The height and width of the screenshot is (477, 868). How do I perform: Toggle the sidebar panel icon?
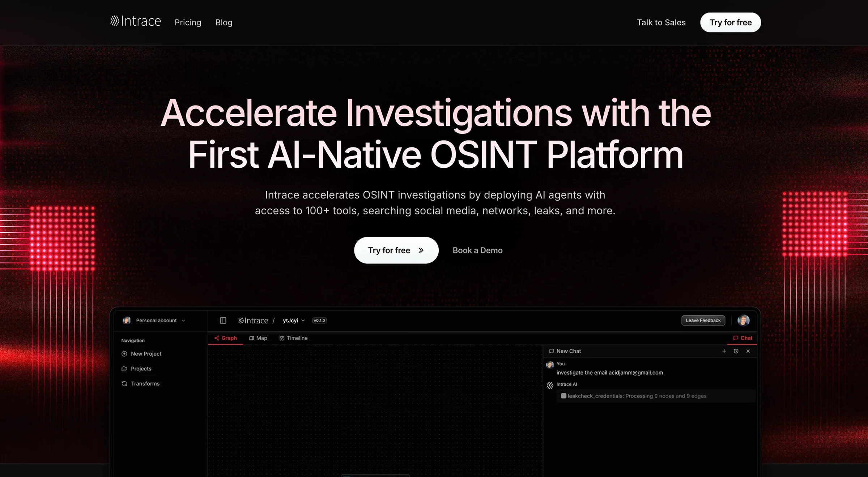[x=223, y=321]
